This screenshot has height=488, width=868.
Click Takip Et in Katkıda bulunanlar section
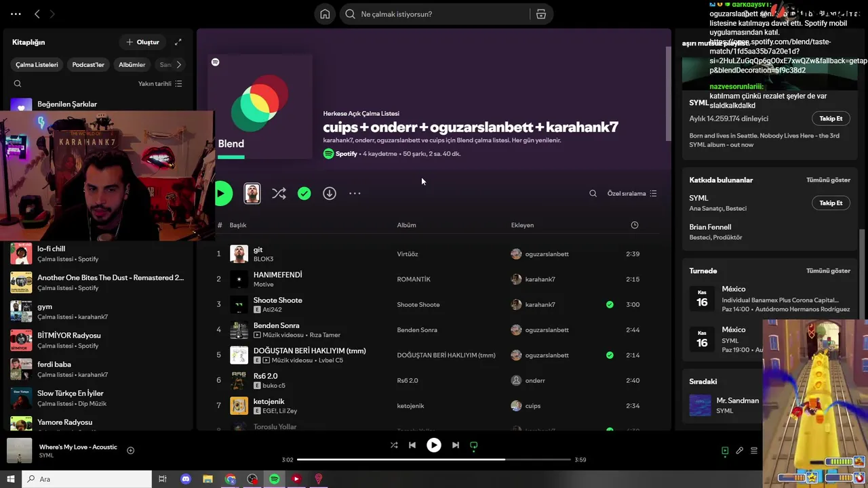coord(831,203)
